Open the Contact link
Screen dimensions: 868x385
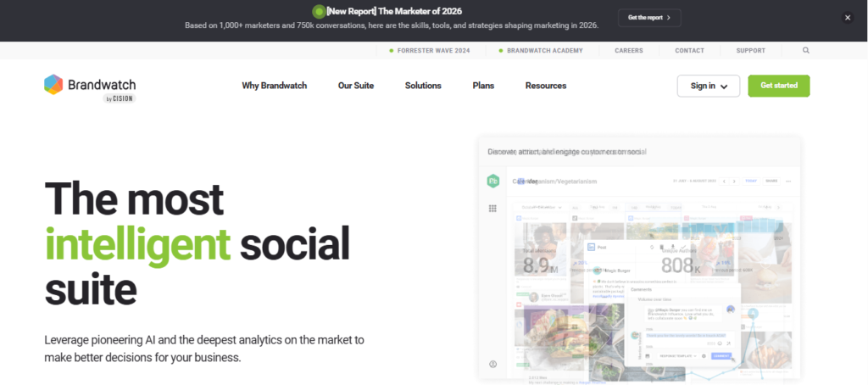pos(689,50)
